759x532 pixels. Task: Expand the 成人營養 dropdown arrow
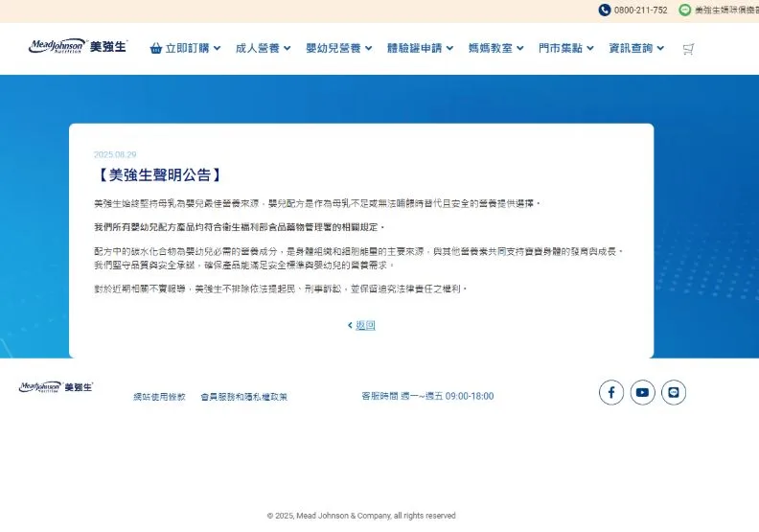(287, 48)
